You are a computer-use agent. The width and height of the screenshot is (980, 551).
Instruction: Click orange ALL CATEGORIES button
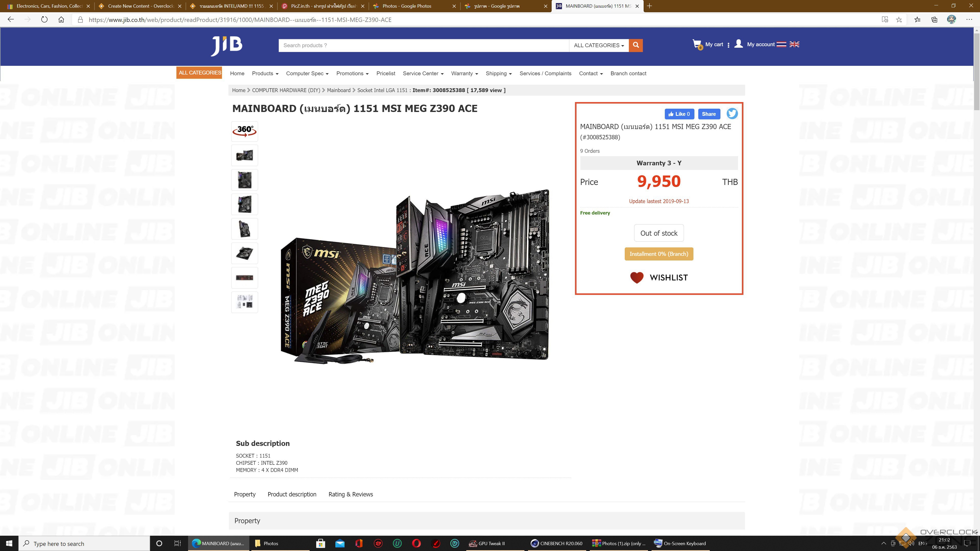click(199, 73)
